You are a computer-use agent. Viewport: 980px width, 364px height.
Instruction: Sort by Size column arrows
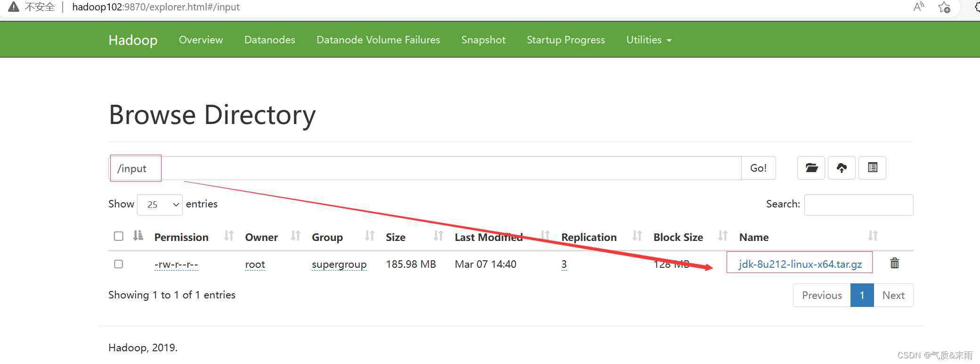(438, 236)
